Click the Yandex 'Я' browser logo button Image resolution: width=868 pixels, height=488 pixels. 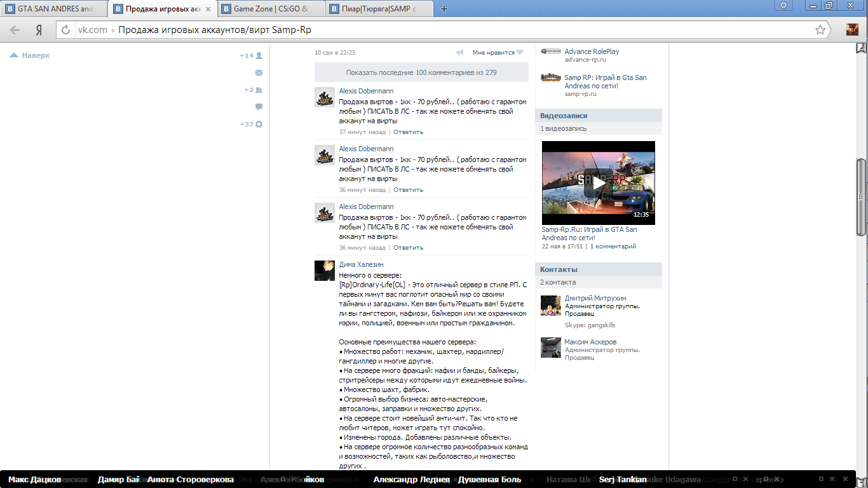39,30
